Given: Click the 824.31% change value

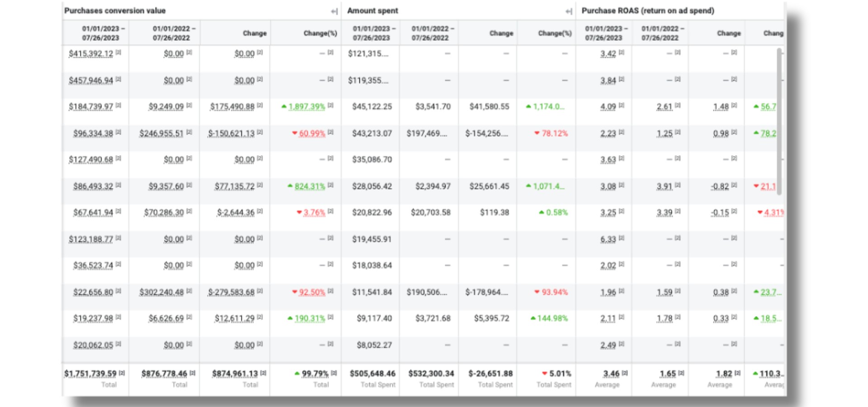Looking at the screenshot, I should [x=310, y=186].
